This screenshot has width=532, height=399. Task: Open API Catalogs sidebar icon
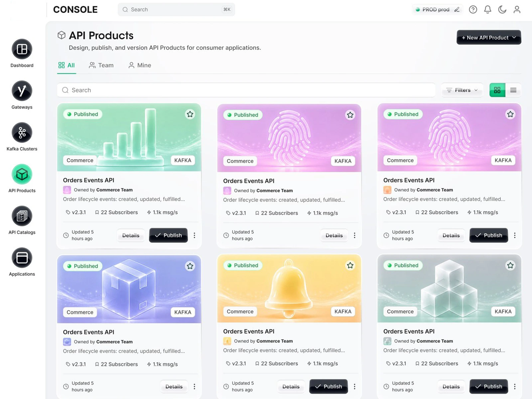pyautogui.click(x=22, y=216)
